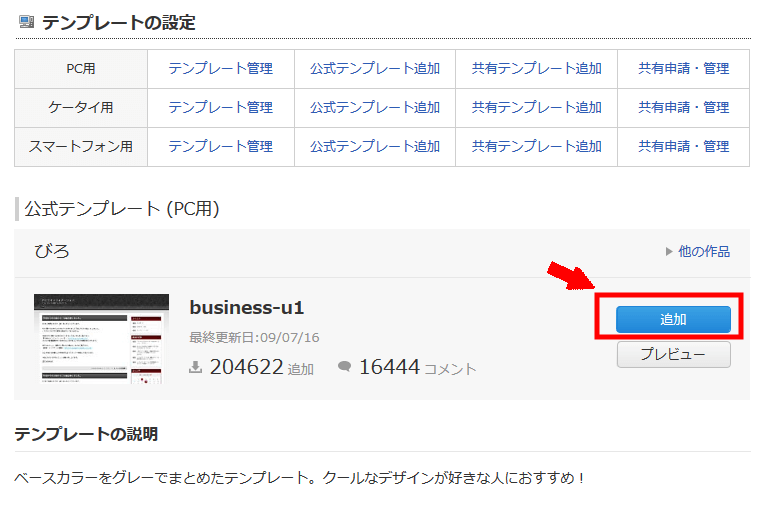Click the author name ぴろ

point(52,252)
